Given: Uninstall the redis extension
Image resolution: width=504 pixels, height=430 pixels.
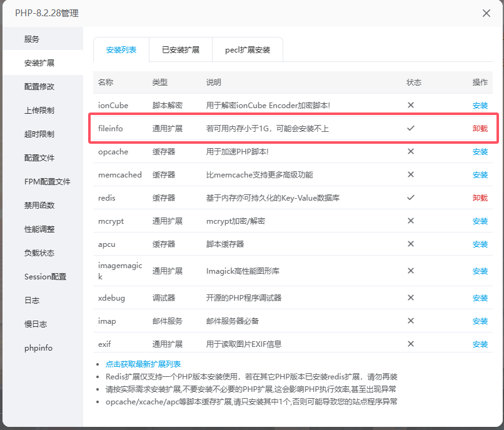Looking at the screenshot, I should click(480, 198).
